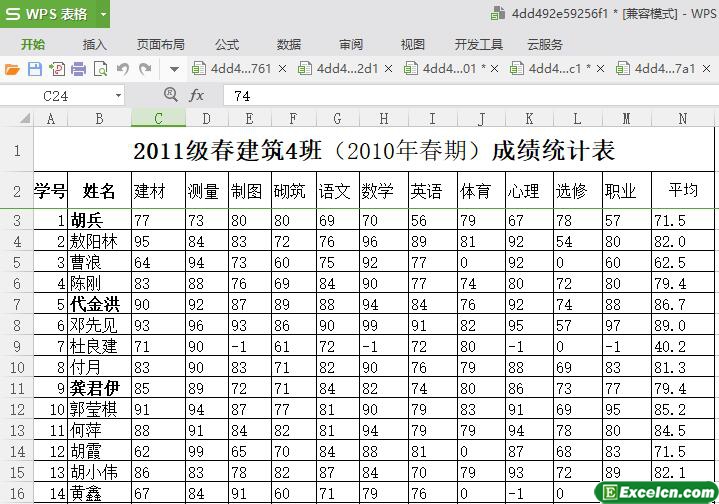Close the 4dd4...01 document tab
719x504 pixels.
(494, 69)
